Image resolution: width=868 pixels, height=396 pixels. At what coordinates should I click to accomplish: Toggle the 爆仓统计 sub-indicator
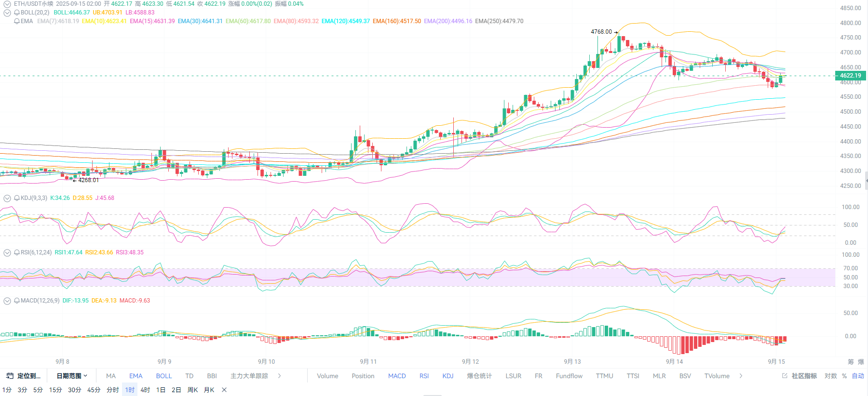[x=479, y=376]
